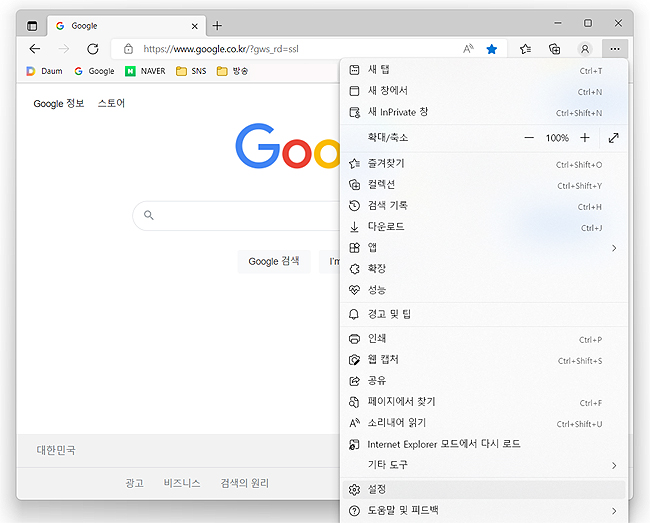Open the Google 정보 link

click(58, 104)
